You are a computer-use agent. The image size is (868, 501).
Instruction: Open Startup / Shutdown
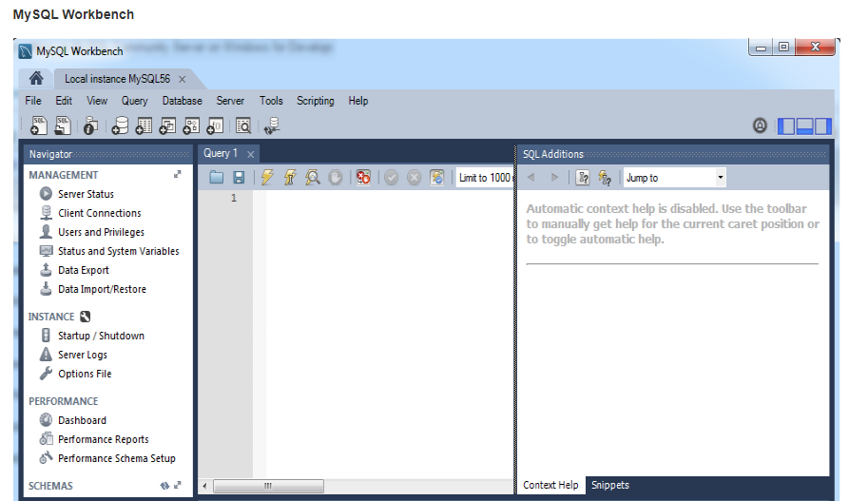click(101, 336)
